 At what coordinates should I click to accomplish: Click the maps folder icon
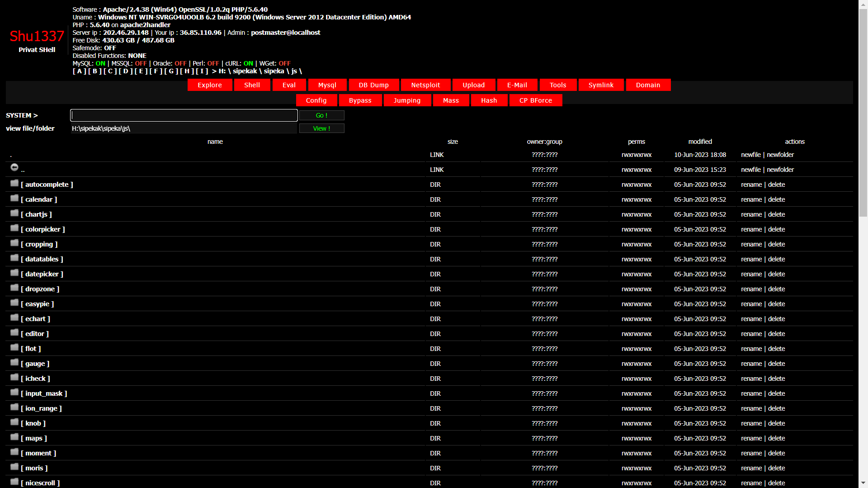[14, 437]
